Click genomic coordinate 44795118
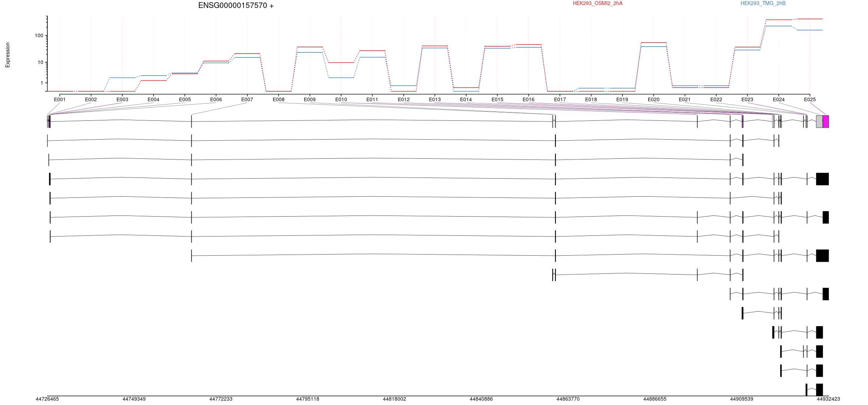 pyautogui.click(x=307, y=399)
